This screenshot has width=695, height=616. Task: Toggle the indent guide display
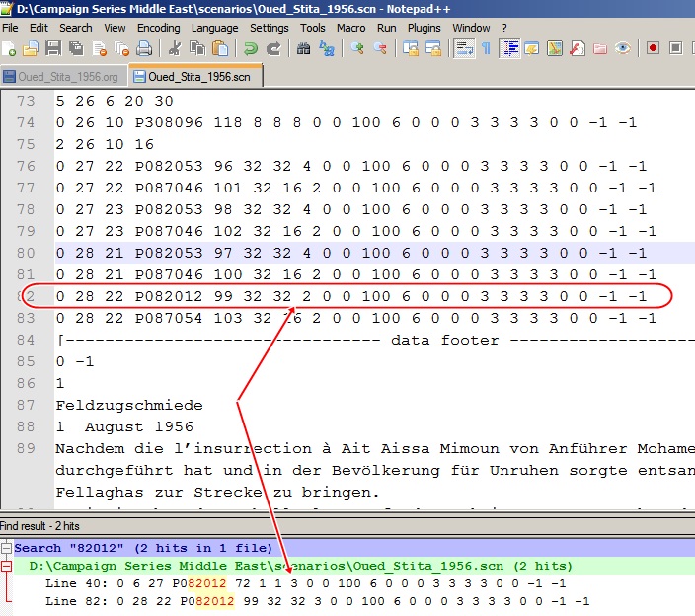509,48
